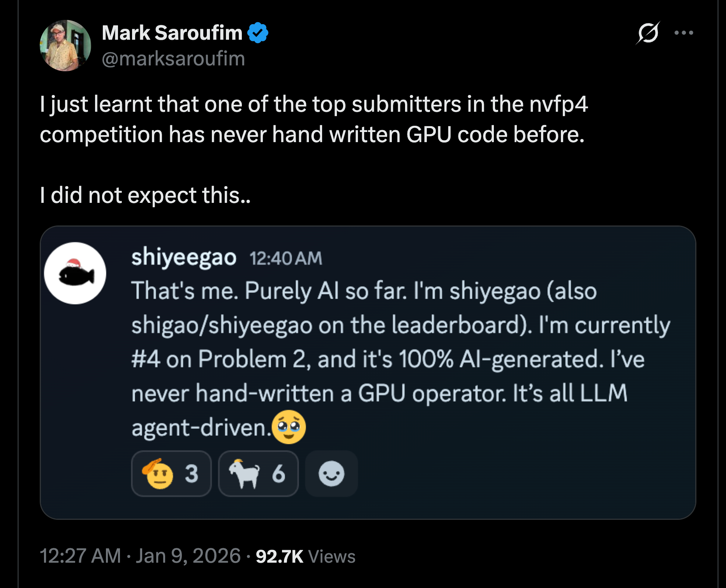Click the add reaction smiley button
This screenshot has width=726, height=588.
coord(331,474)
